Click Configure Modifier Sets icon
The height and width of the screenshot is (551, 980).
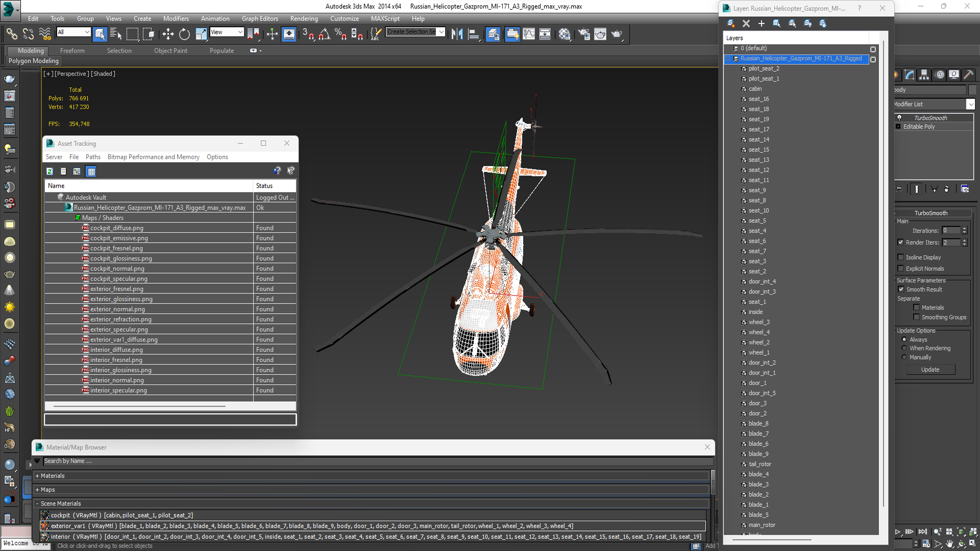tap(965, 189)
